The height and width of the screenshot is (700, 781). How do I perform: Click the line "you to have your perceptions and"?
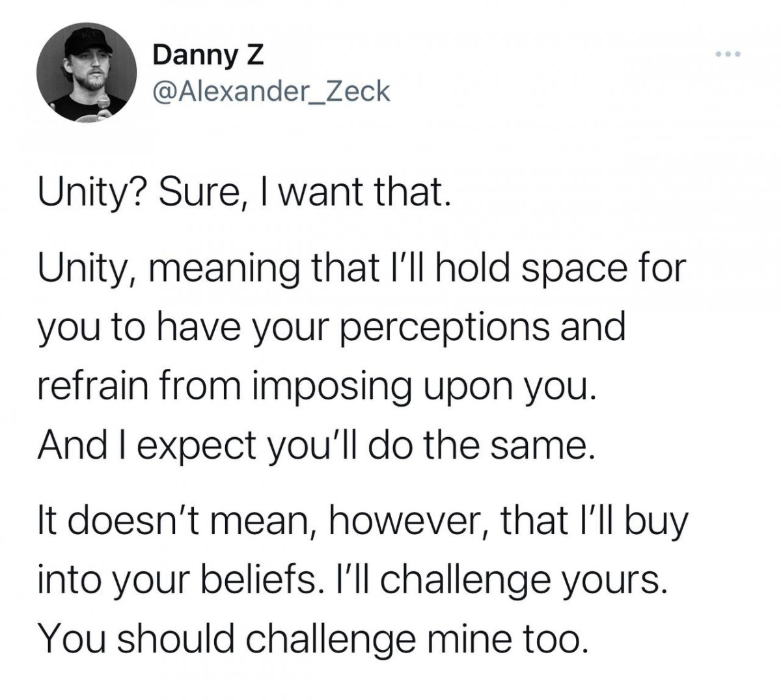[331, 328]
